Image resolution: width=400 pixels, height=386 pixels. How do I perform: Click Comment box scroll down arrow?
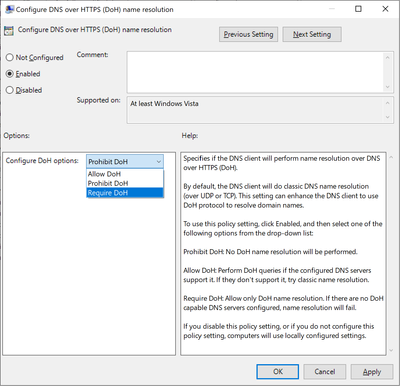[388, 87]
